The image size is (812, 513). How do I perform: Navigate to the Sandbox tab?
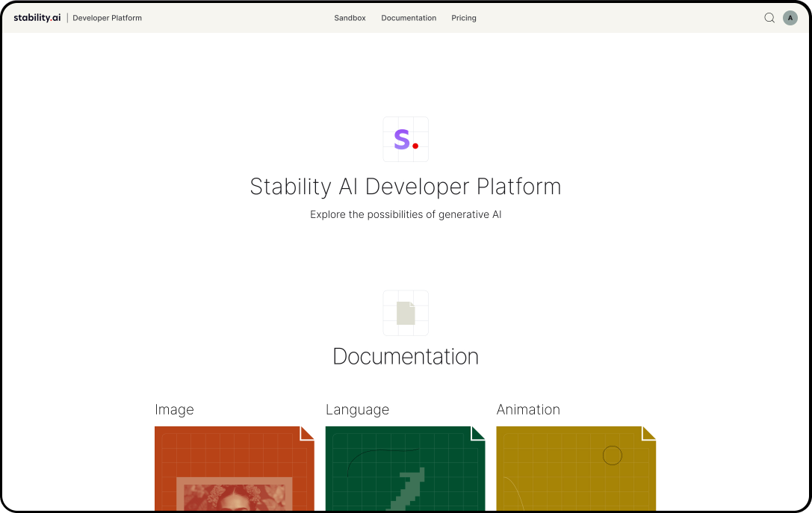[x=350, y=18]
